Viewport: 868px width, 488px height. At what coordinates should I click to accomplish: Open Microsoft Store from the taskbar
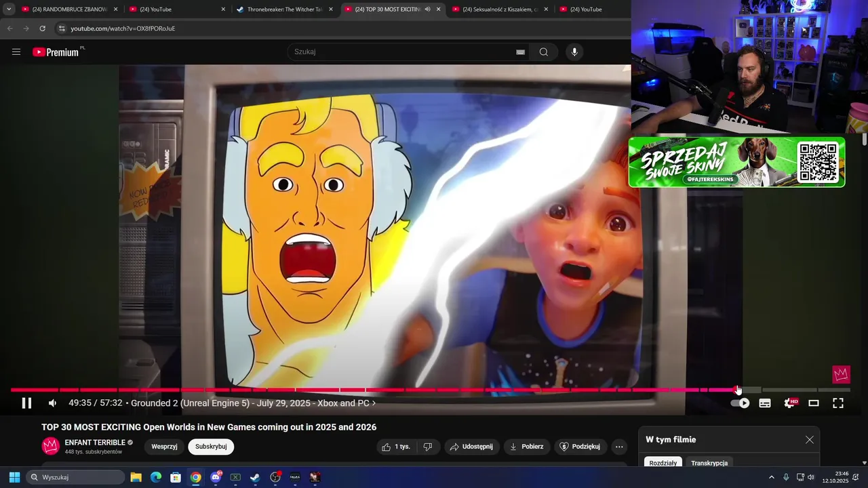coord(176,477)
